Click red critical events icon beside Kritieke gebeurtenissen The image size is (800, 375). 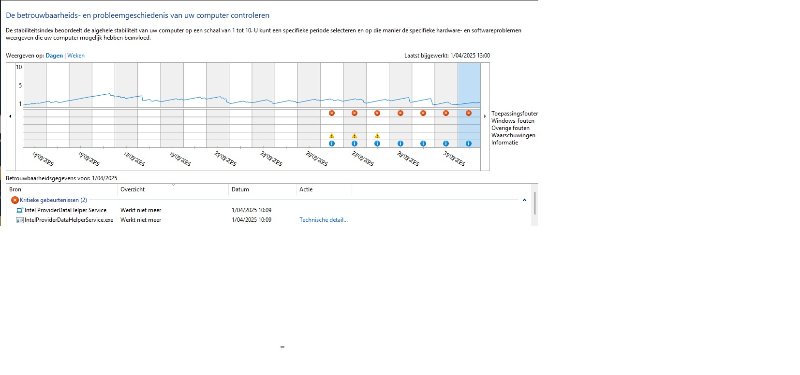pyautogui.click(x=15, y=200)
